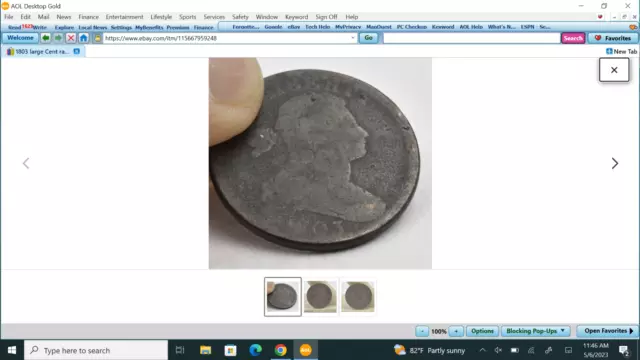Close the image viewer overlay
Viewport: 640px width, 360px height.
614,70
